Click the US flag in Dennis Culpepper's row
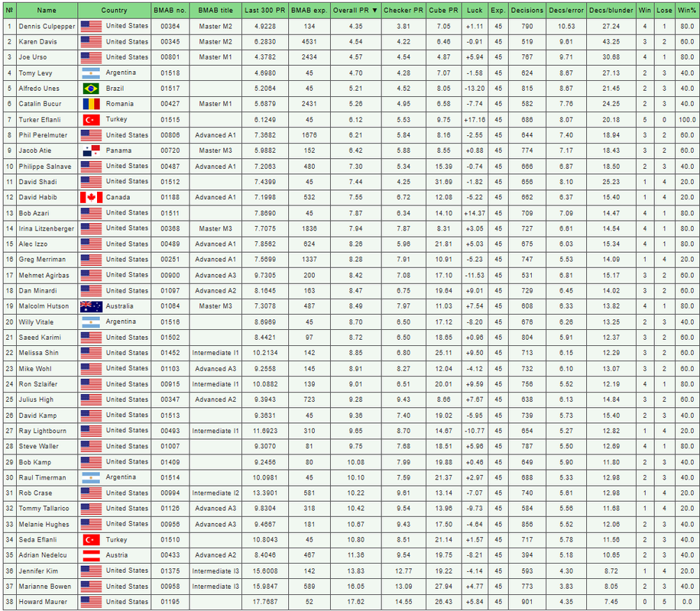The width and height of the screenshot is (700, 611). [91, 26]
